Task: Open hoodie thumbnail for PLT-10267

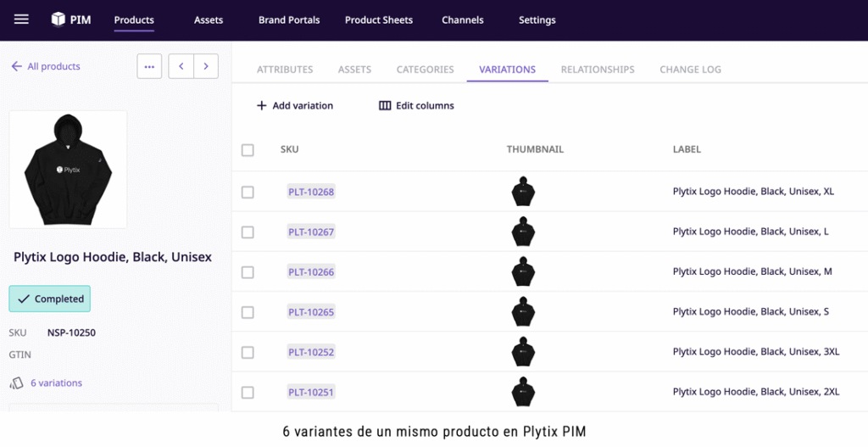Action: point(523,232)
